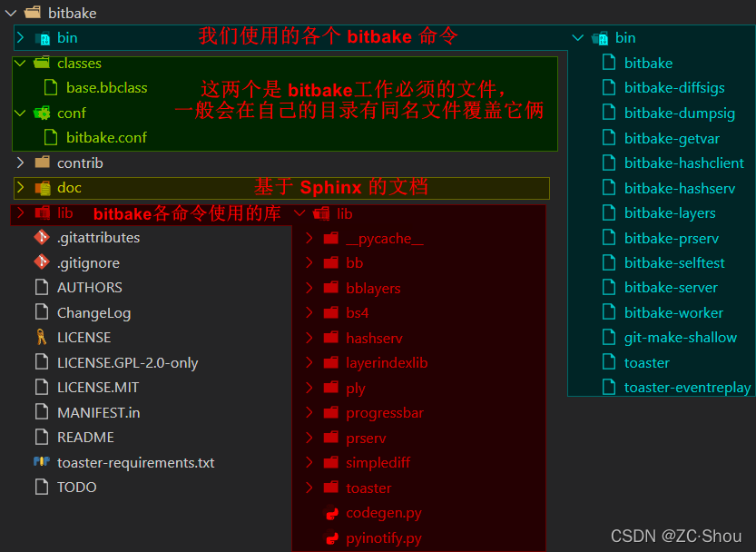Select bitbake-worker in bin list

pyautogui.click(x=673, y=312)
